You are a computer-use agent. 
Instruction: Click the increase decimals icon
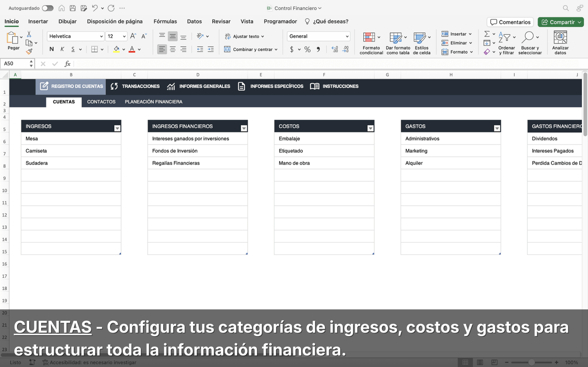335,49
